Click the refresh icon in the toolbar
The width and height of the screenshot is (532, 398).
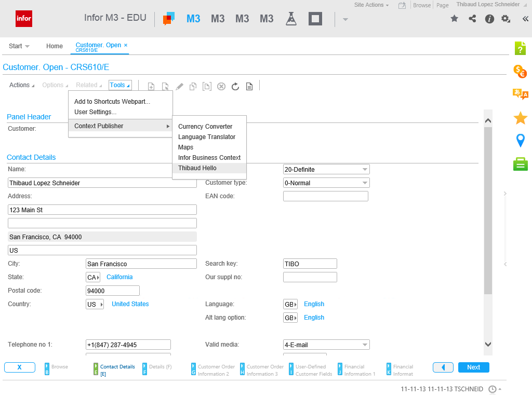tap(235, 86)
